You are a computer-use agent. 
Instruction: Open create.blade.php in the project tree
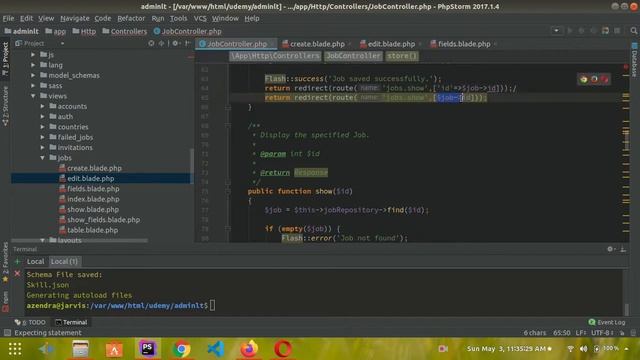click(x=94, y=168)
